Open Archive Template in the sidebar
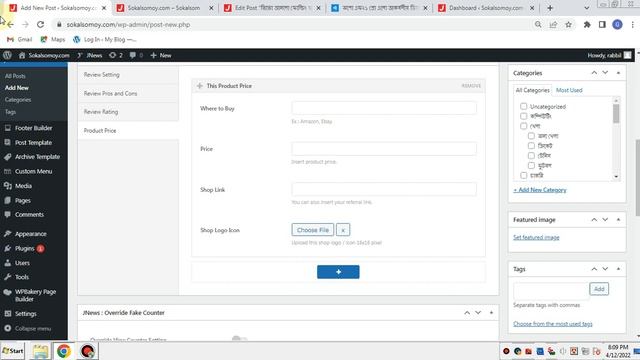 37,157
